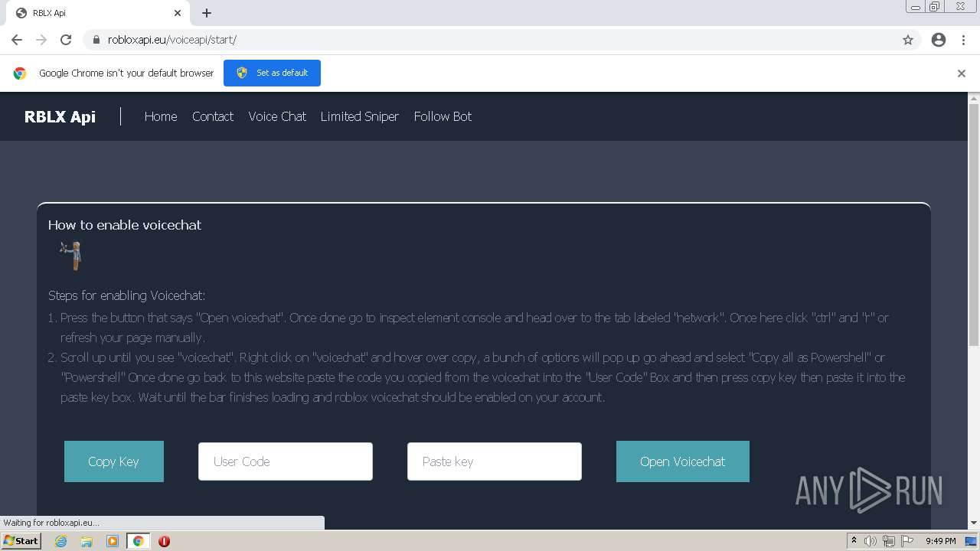The width and height of the screenshot is (980, 551).
Task: Open a new tab with the plus button
Action: click(x=207, y=13)
